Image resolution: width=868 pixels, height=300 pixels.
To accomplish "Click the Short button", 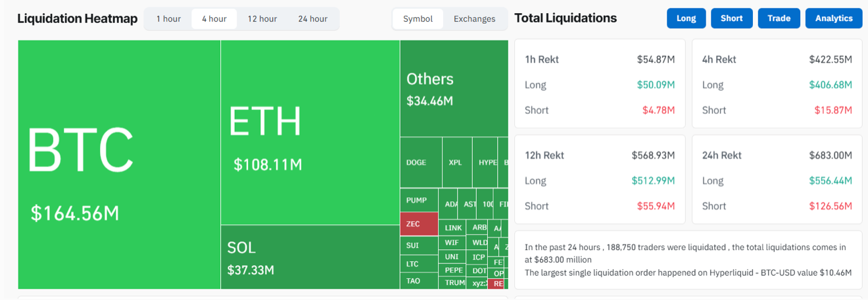I will pyautogui.click(x=731, y=18).
